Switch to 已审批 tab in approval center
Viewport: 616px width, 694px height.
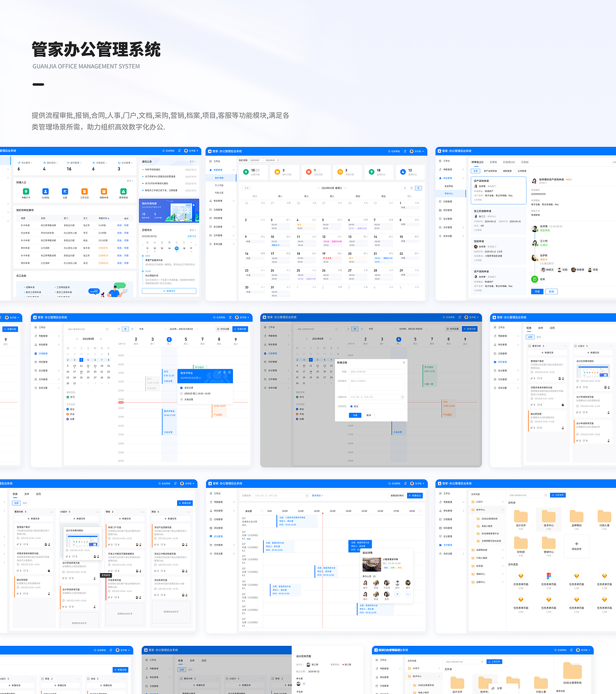493,162
